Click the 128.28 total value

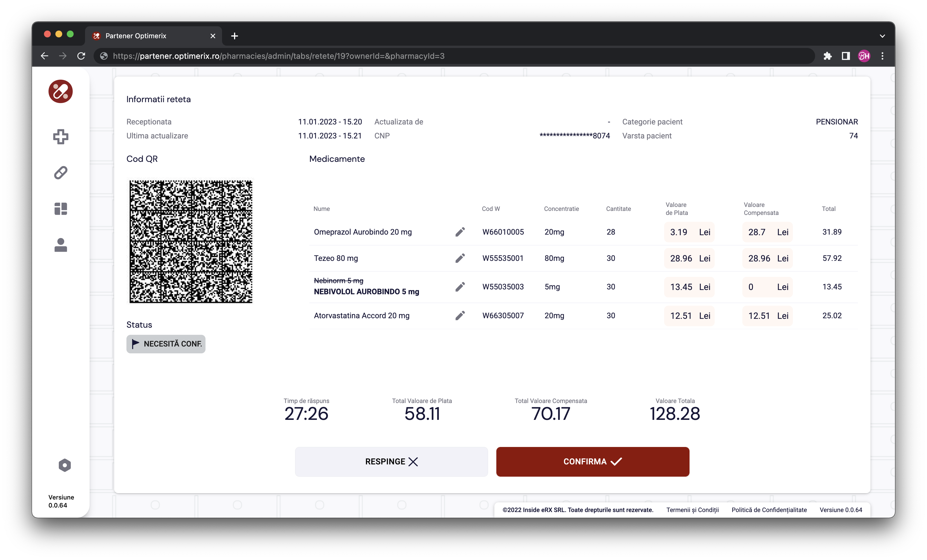coord(675,414)
